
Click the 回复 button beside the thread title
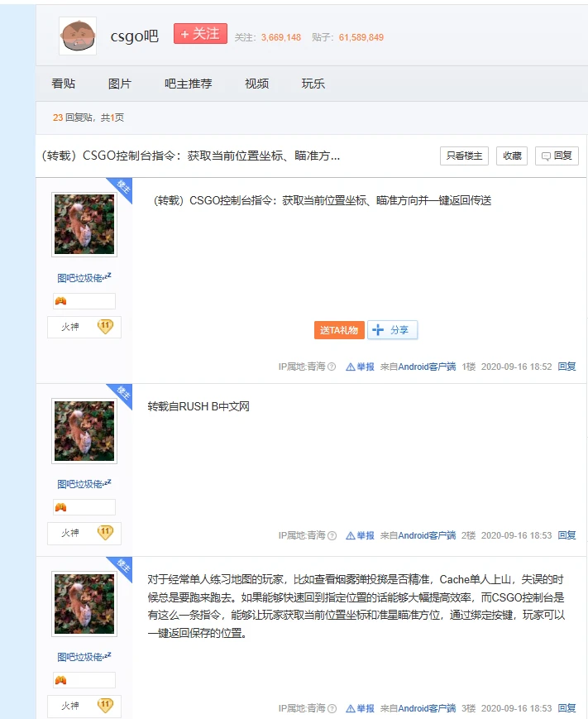pos(557,156)
